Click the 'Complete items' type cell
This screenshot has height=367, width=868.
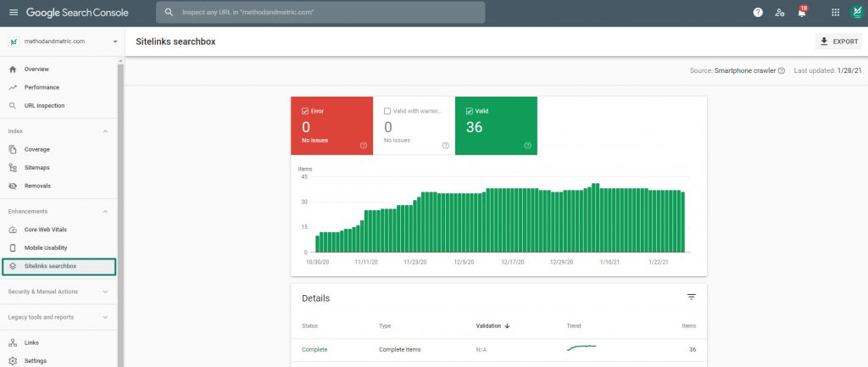pos(400,349)
